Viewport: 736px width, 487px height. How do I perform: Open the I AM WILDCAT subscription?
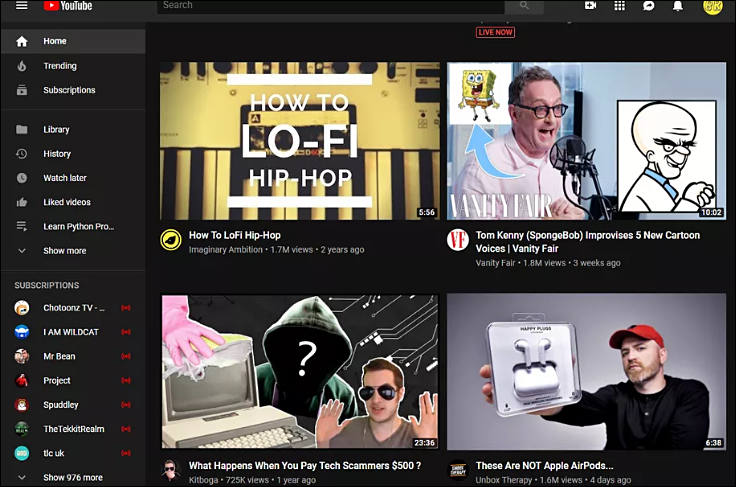click(x=73, y=332)
